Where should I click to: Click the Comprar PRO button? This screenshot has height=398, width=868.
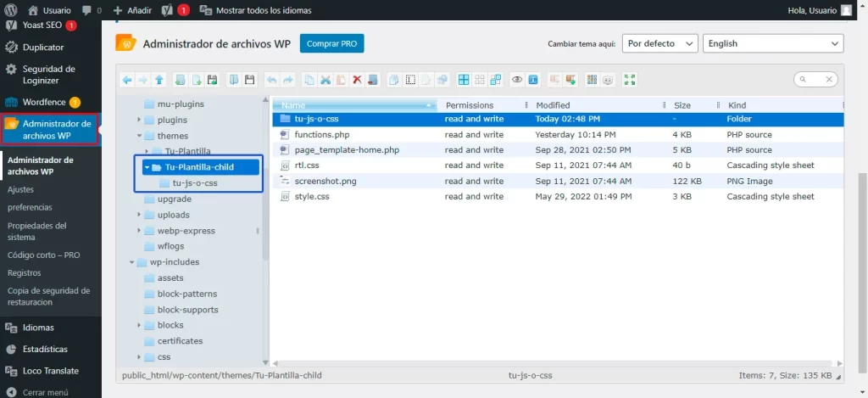point(331,43)
